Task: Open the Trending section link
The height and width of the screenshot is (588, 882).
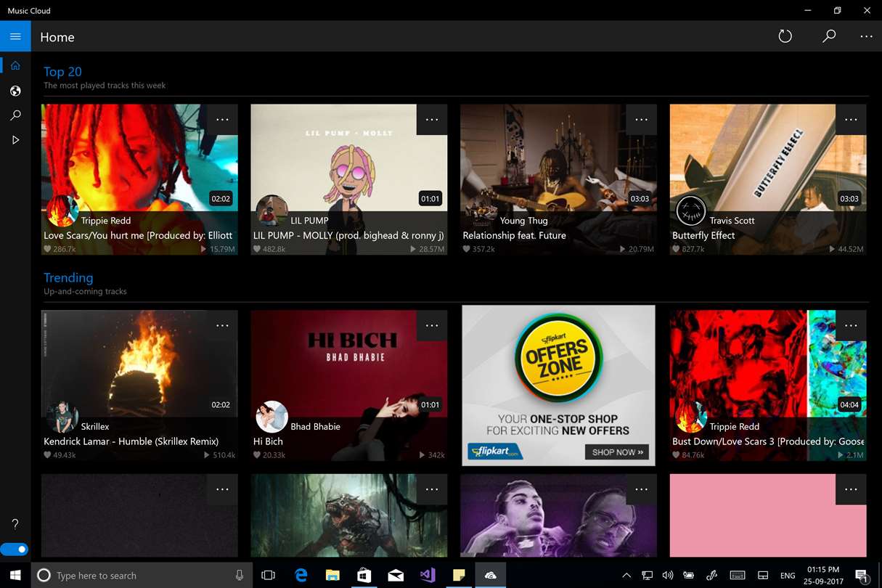Action: [x=68, y=277]
